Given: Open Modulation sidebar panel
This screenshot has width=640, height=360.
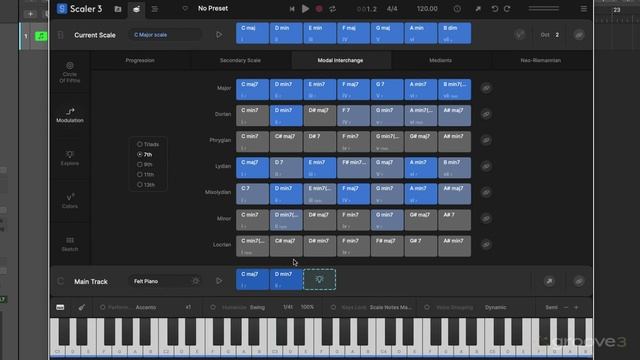Looking at the screenshot, I should coord(70,115).
